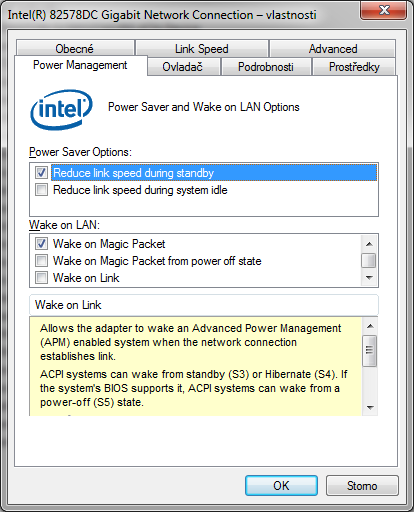The image size is (414, 512).
Task: Click the 'ACPI systems can wake' paragraph
Action: point(193,388)
